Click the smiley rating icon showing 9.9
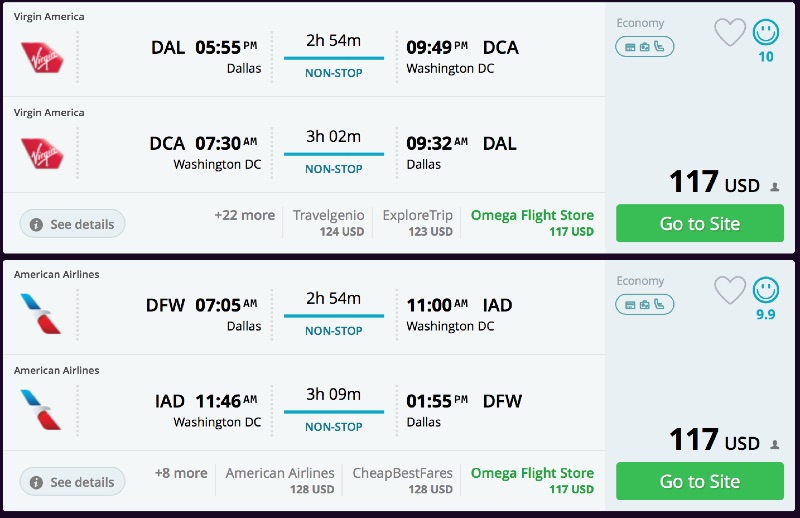The width and height of the screenshot is (800, 518). point(766,290)
